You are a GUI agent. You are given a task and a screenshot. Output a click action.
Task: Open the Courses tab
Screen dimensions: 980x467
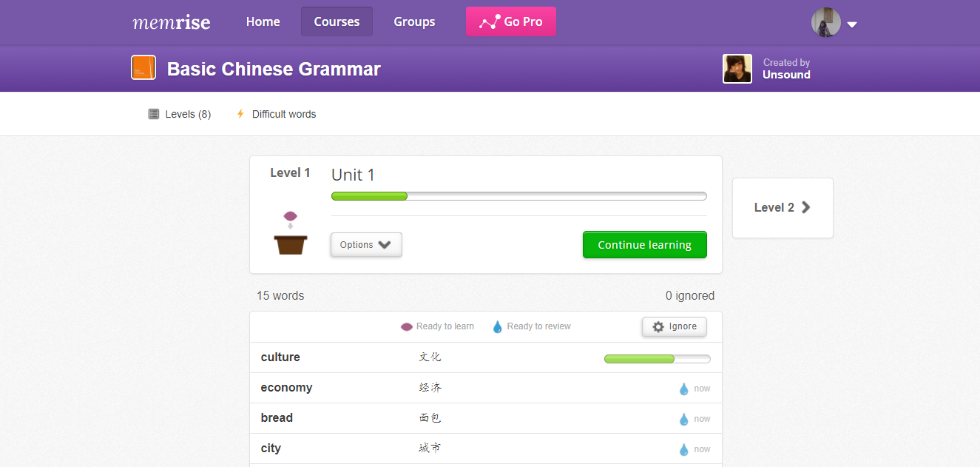(x=337, y=21)
